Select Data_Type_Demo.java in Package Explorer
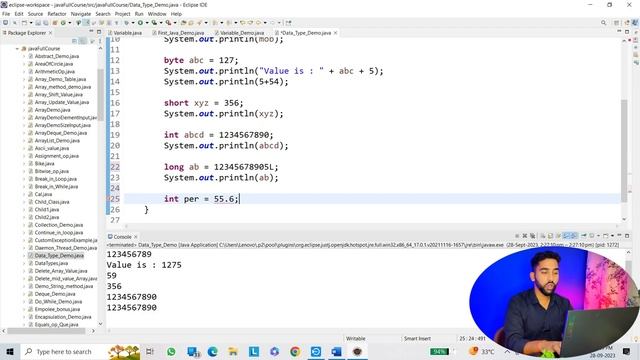The height and width of the screenshot is (360, 640). click(x=59, y=256)
